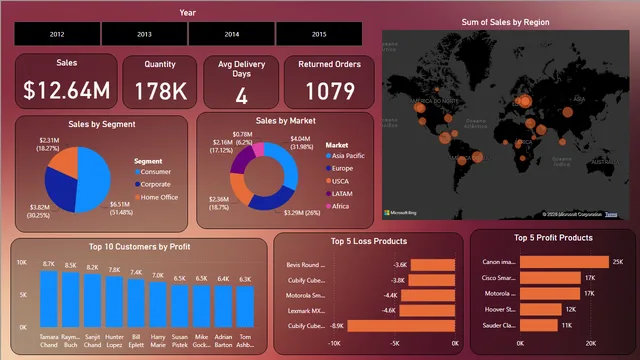Click the USCA donut segment

pos(239,189)
